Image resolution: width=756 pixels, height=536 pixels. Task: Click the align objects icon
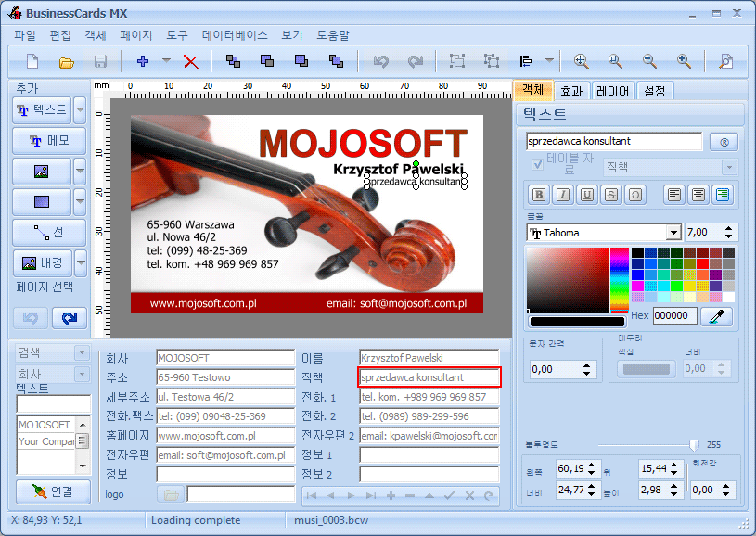526,61
